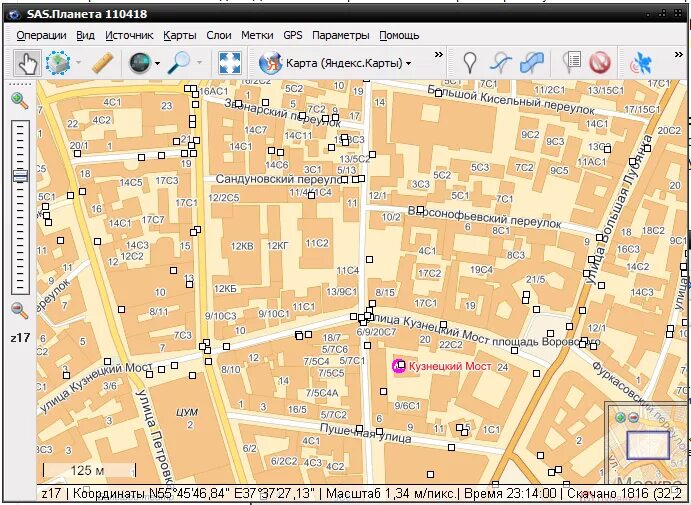
Task: Open the Вид menu
Action: (x=85, y=35)
